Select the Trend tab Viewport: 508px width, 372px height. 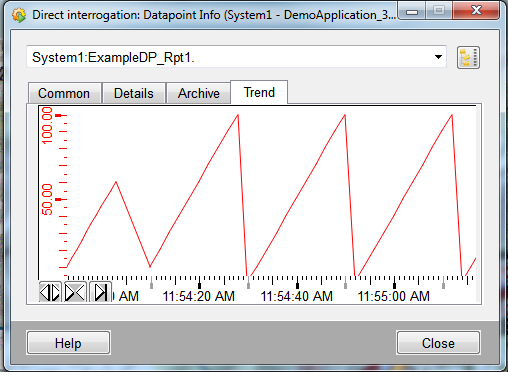(259, 92)
